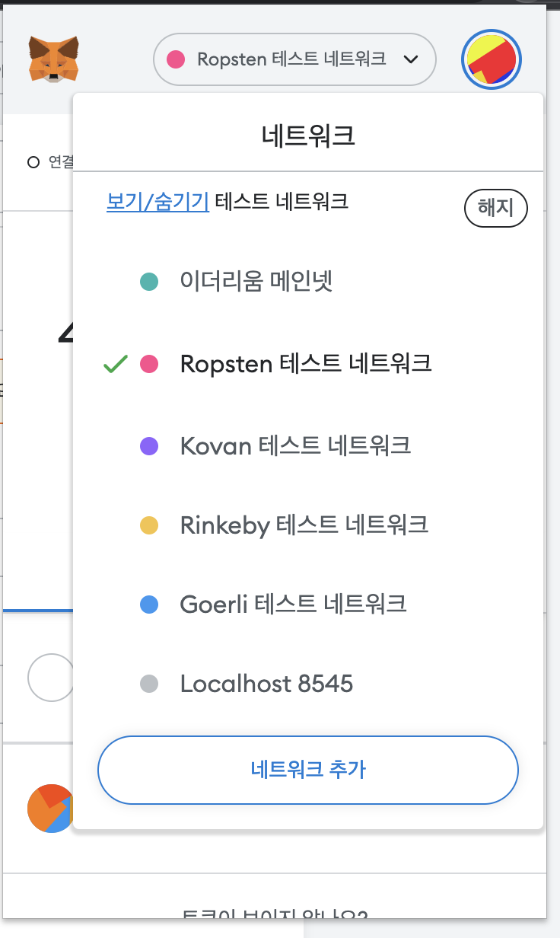Screen dimensions: 560x938
Task: Click the green checkmark beside Ropsten
Action: tap(115, 365)
